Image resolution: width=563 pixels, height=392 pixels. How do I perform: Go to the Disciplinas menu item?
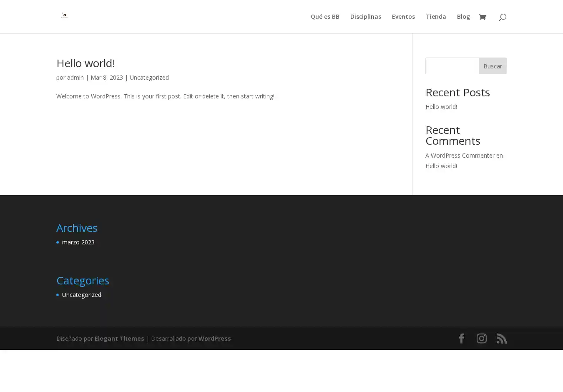point(365,17)
